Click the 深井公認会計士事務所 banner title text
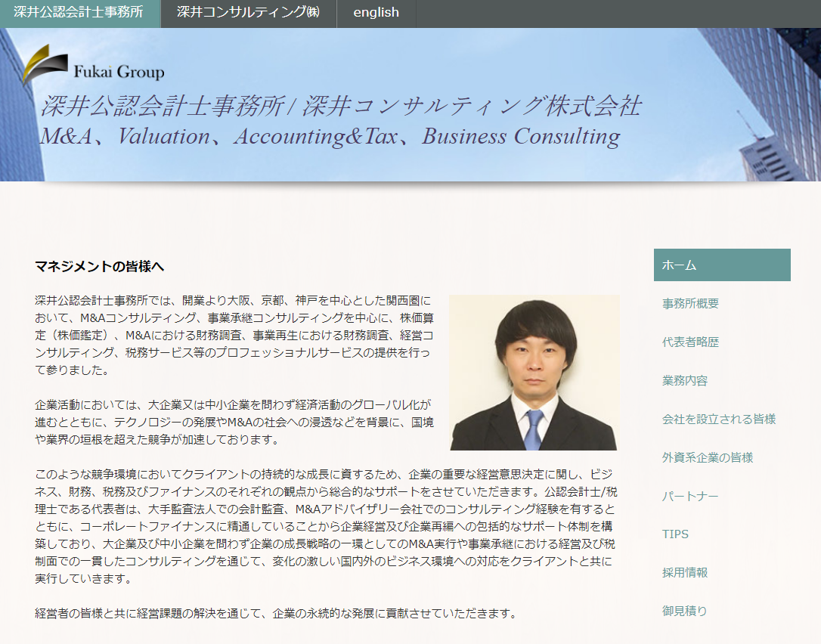This screenshot has height=644, width=821. (x=340, y=107)
